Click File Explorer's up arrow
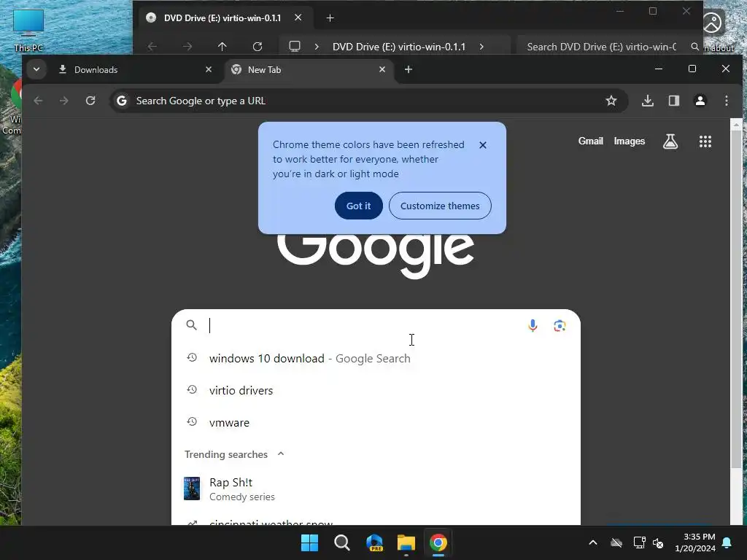 pos(222,46)
